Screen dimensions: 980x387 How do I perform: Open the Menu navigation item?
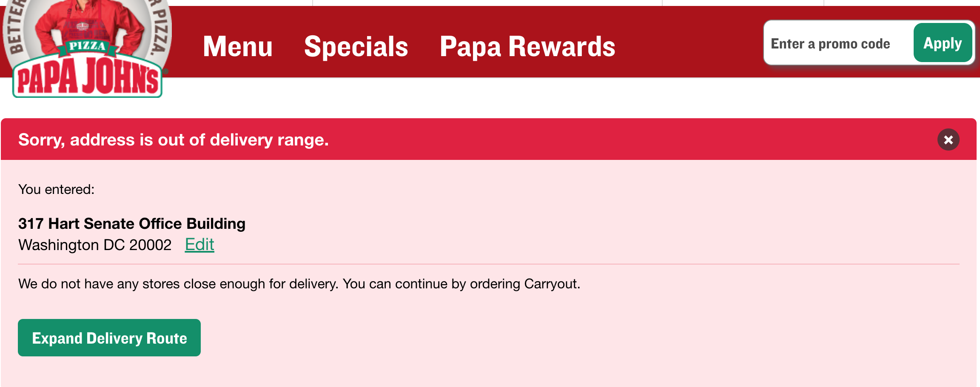tap(238, 46)
